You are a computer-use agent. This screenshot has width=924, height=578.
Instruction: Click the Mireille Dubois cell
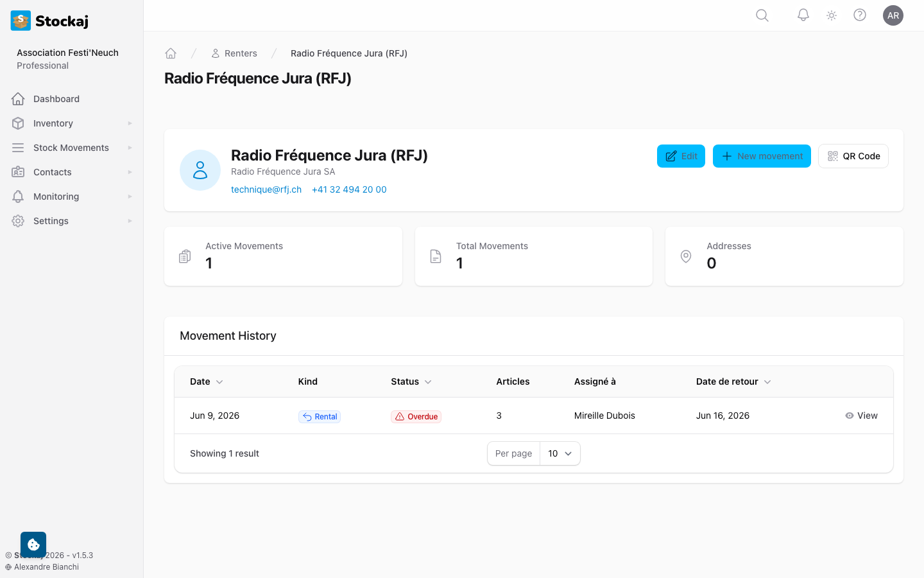(x=604, y=416)
